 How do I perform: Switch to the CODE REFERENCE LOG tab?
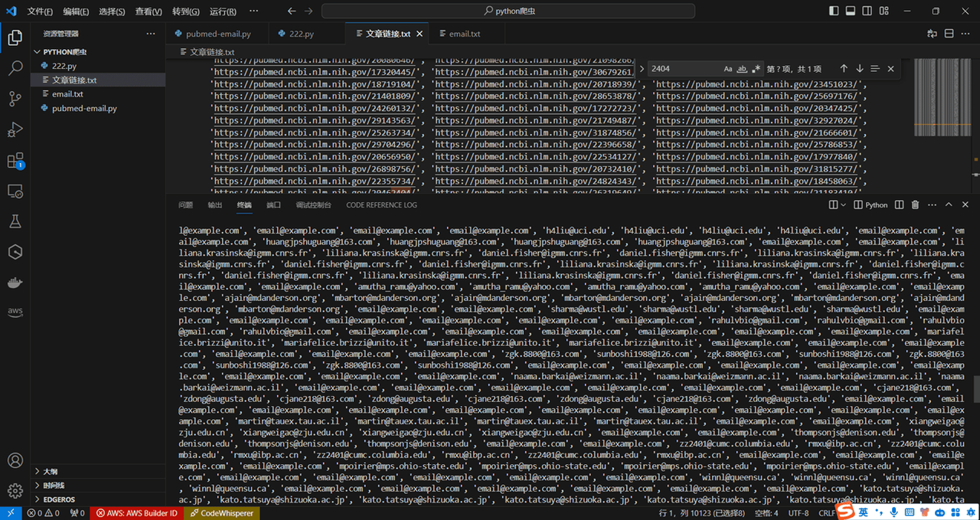click(x=381, y=205)
